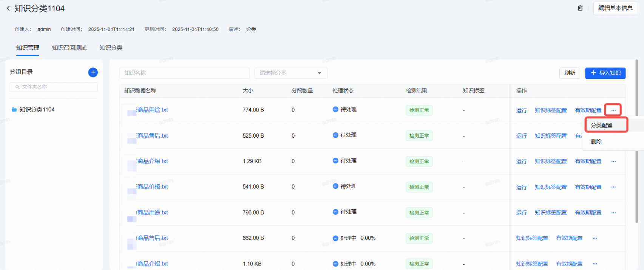Image resolution: width=644 pixels, height=270 pixels.
Task: Click the 编辑基本信息 button
Action: pos(615,8)
